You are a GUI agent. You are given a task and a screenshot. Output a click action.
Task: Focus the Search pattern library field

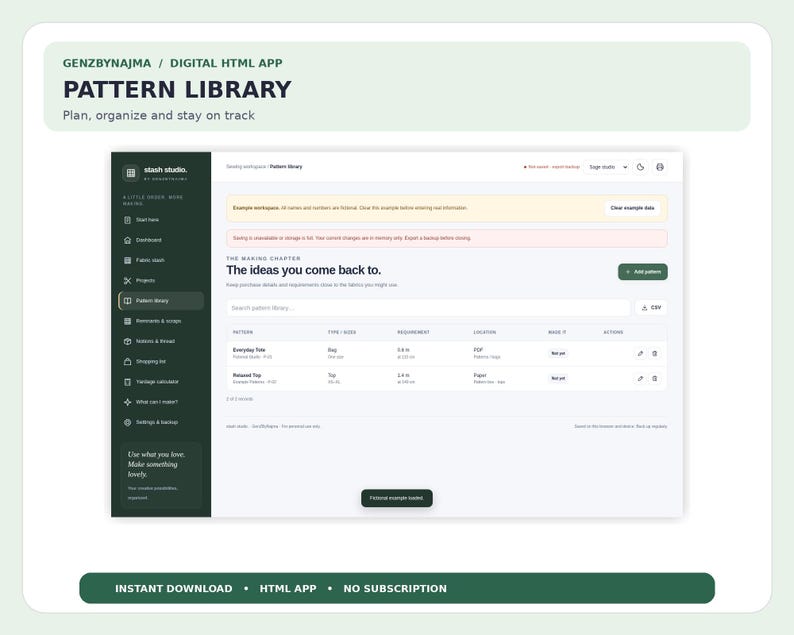click(428, 308)
